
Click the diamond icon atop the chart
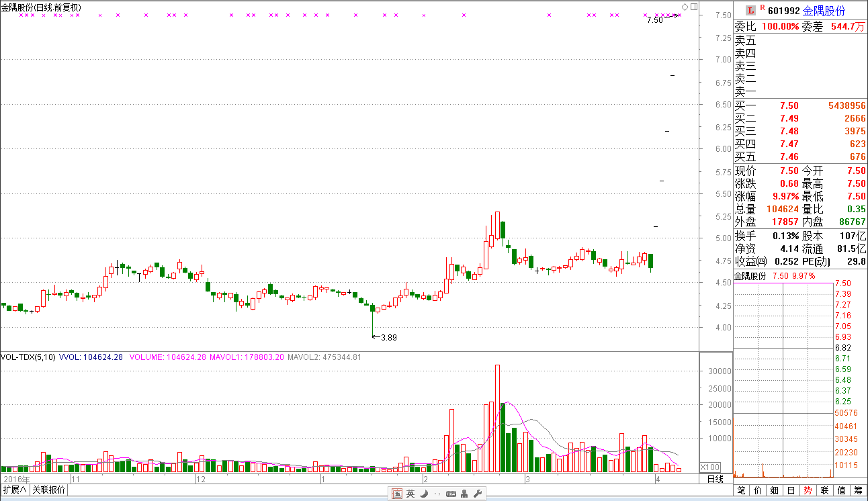pyautogui.click(x=685, y=7)
